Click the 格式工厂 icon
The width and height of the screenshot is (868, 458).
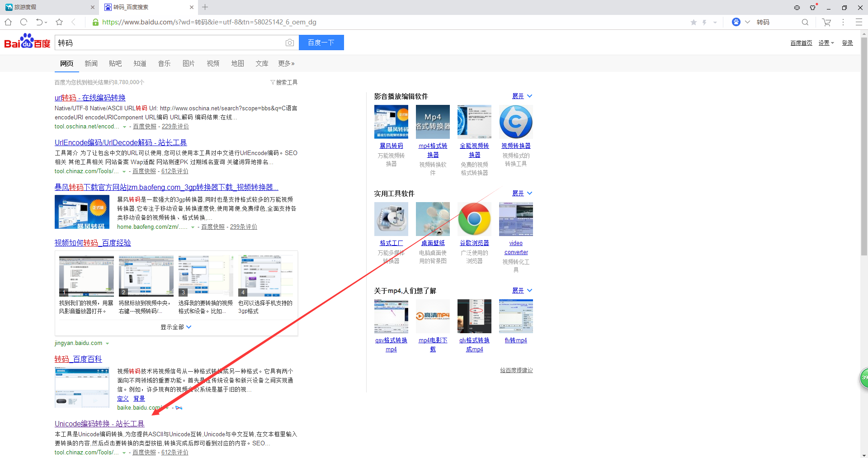coord(391,219)
